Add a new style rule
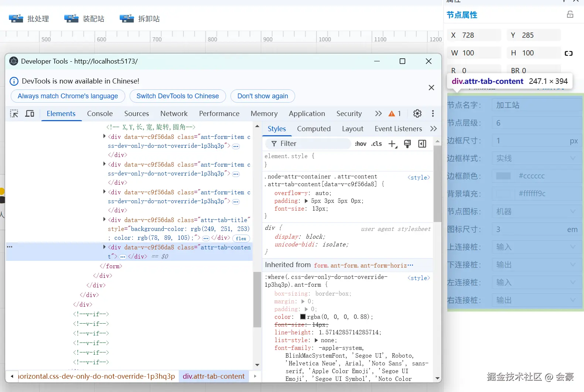The width and height of the screenshot is (584, 392). (393, 144)
